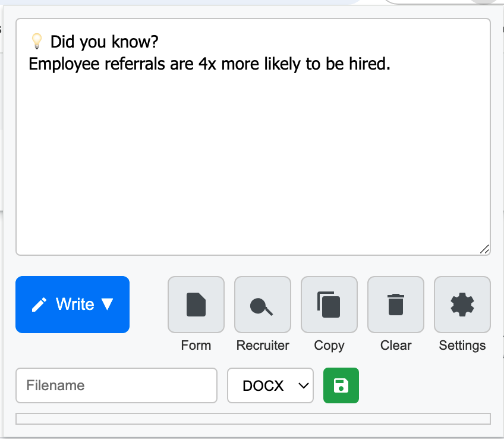The width and height of the screenshot is (504, 439).
Task: Click the pencil icon on Write button
Action: click(x=39, y=305)
